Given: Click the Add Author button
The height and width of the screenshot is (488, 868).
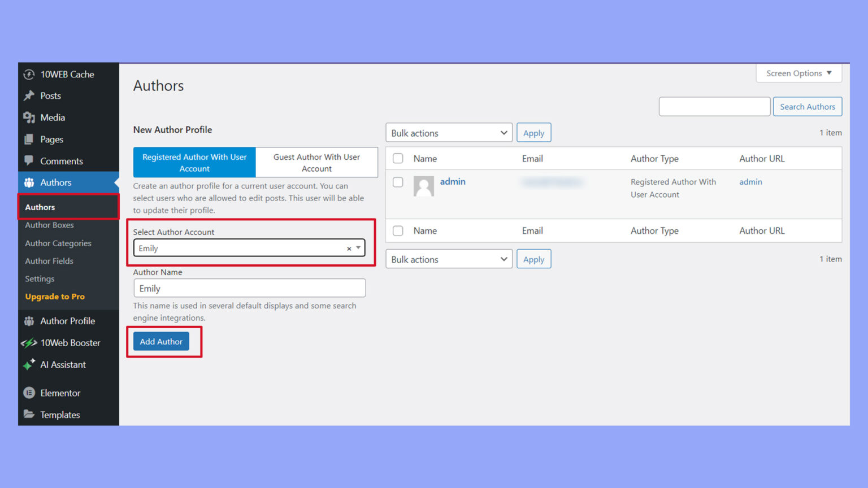Looking at the screenshot, I should click(161, 341).
